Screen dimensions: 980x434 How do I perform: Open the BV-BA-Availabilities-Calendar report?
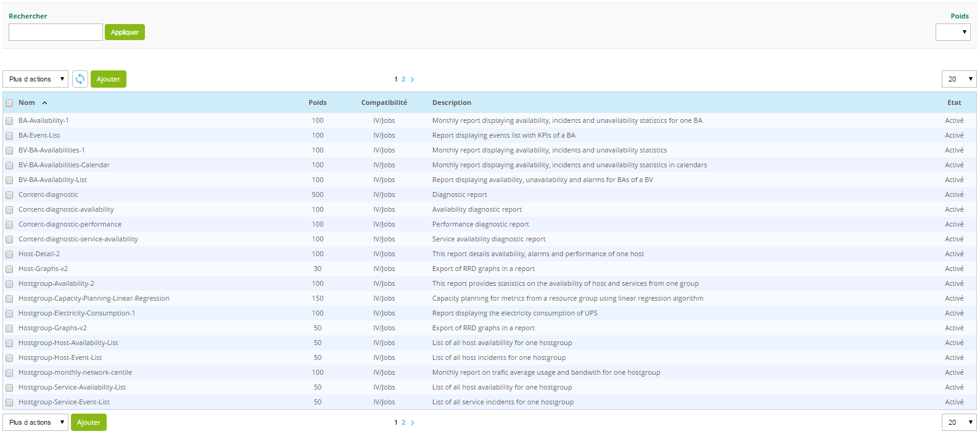64,165
